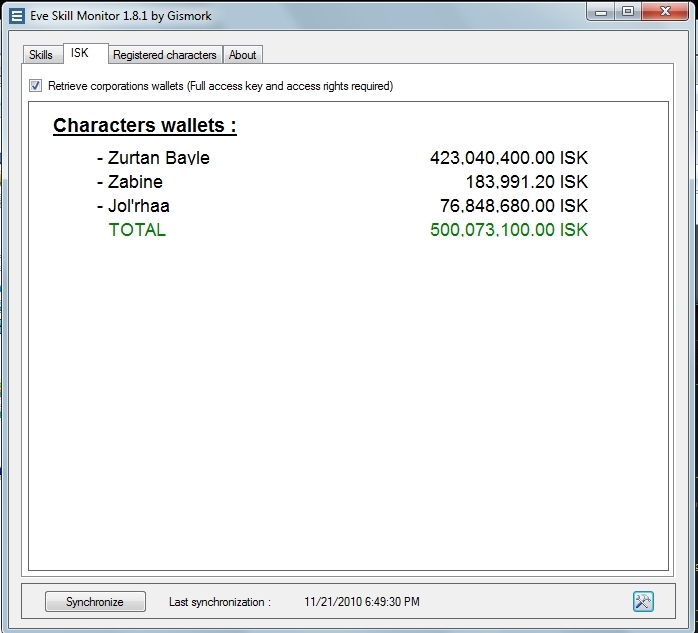The width and height of the screenshot is (698, 633).
Task: Click the 423,040,400.00 ISK amount
Action: point(509,158)
